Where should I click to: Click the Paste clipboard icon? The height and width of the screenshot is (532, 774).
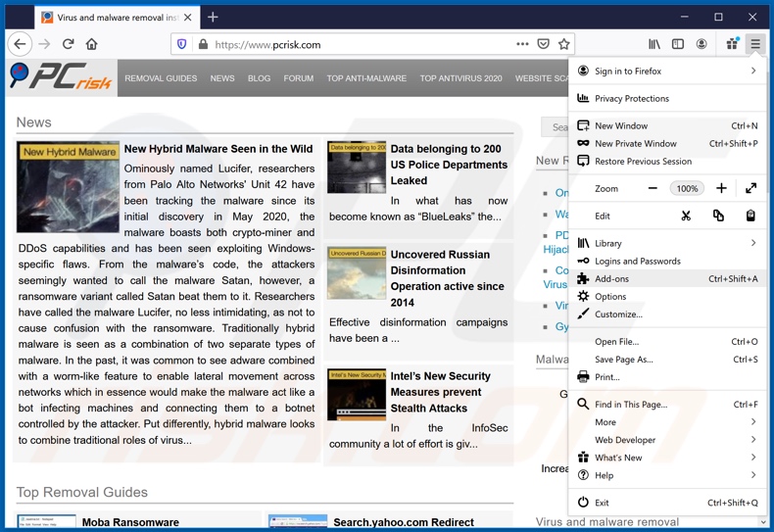pos(750,216)
